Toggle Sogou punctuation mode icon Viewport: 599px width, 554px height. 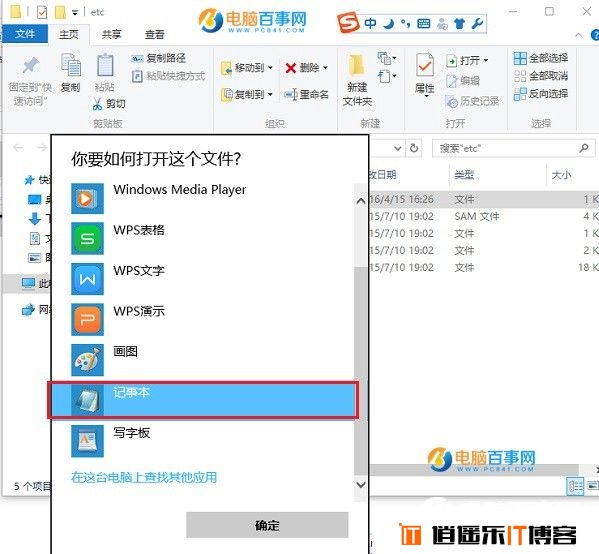[x=405, y=24]
